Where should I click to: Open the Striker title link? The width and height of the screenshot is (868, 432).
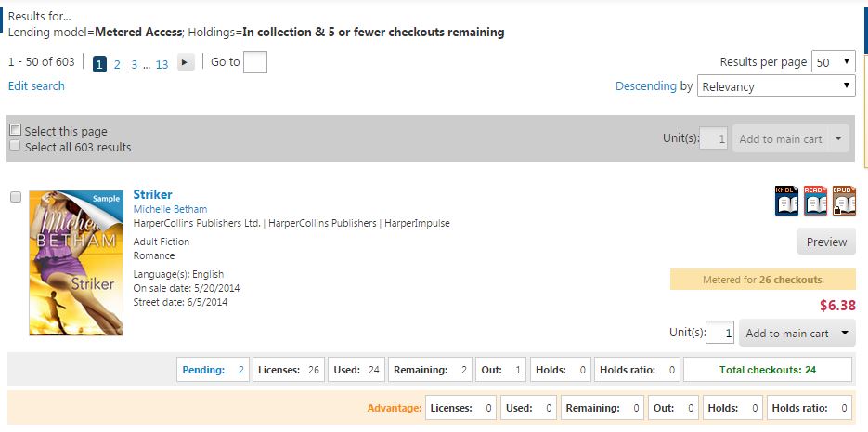(x=152, y=194)
